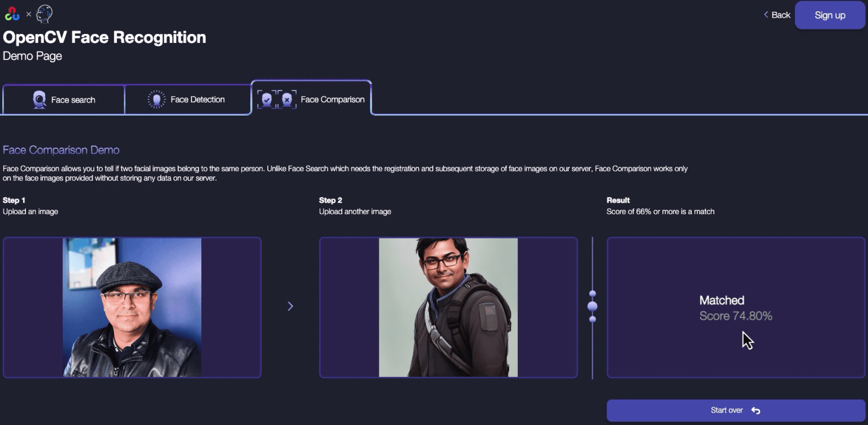Click the middle dot on the score indicator
This screenshot has height=425, width=868.
click(593, 305)
